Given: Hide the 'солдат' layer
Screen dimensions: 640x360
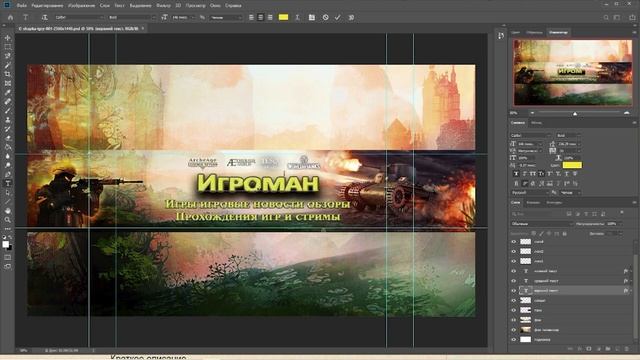Looking at the screenshot, I should pos(513,300).
